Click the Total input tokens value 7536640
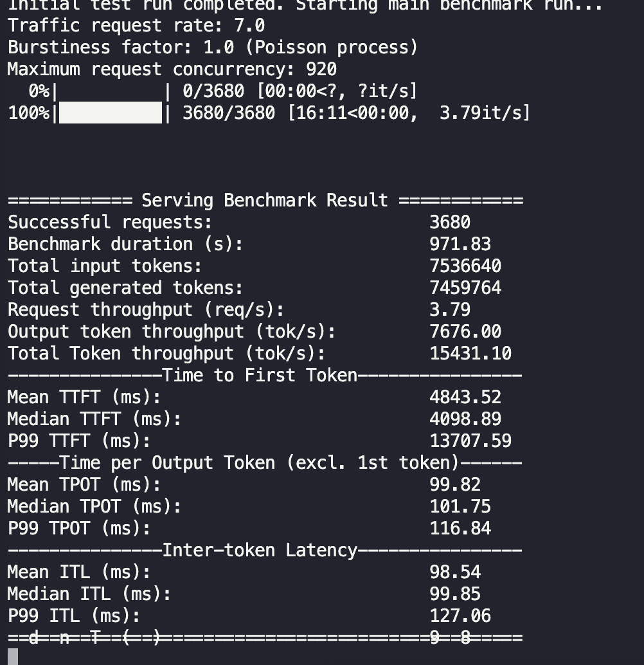The height and width of the screenshot is (665, 644). 465,266
